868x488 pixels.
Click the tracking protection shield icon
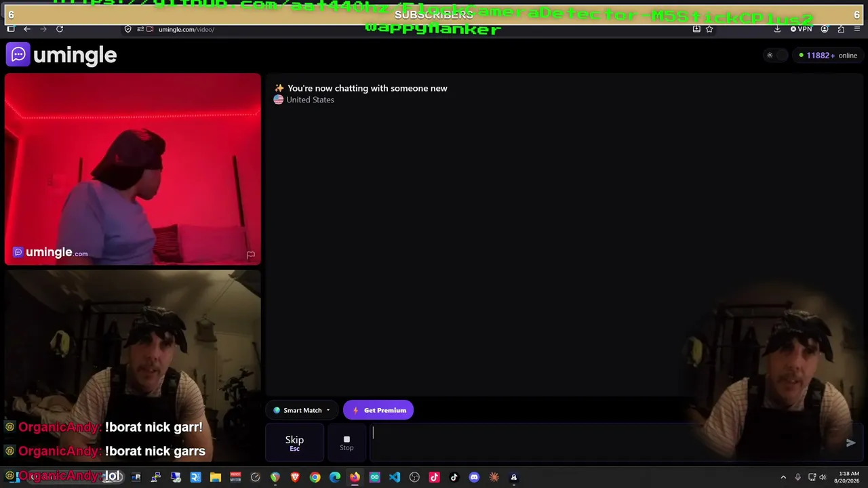click(128, 29)
